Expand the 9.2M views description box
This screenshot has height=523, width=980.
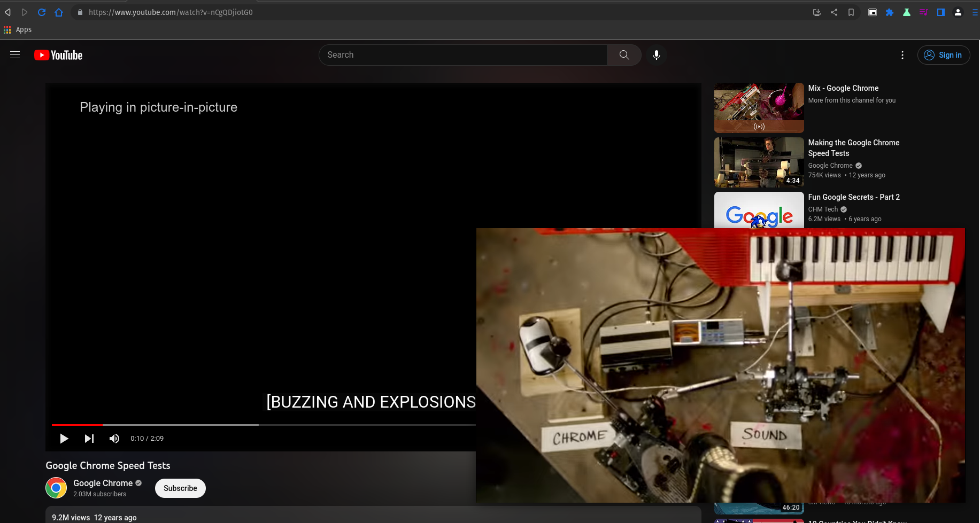(373, 515)
